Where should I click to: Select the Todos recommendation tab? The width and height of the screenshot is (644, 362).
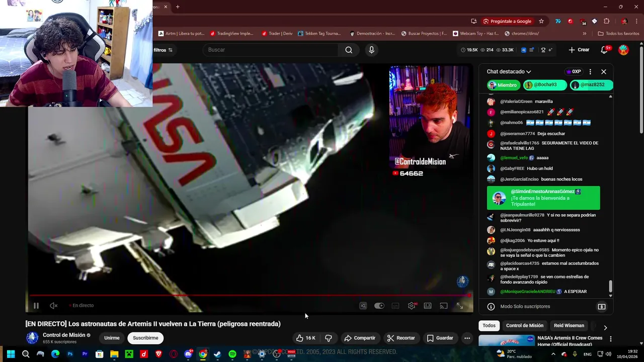click(489, 325)
